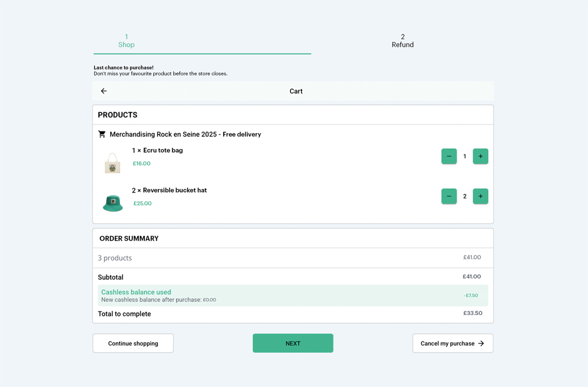Increase Reversible bucket hat quantity
Image resolution: width=588 pixels, height=387 pixels.
click(x=480, y=196)
